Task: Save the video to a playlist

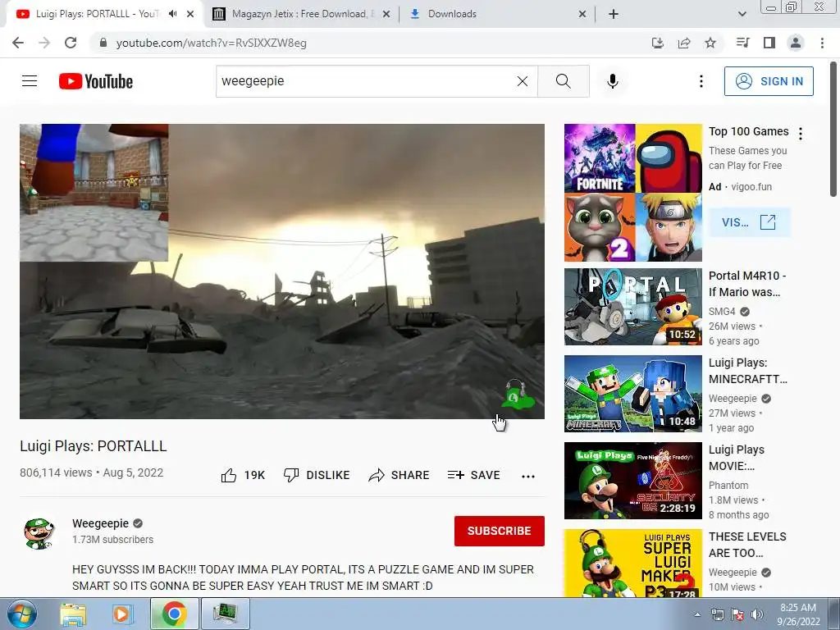Action: (474, 475)
